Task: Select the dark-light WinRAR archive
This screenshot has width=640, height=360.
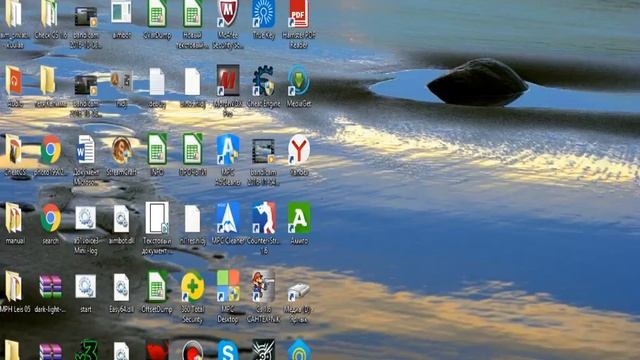Action: [50, 287]
